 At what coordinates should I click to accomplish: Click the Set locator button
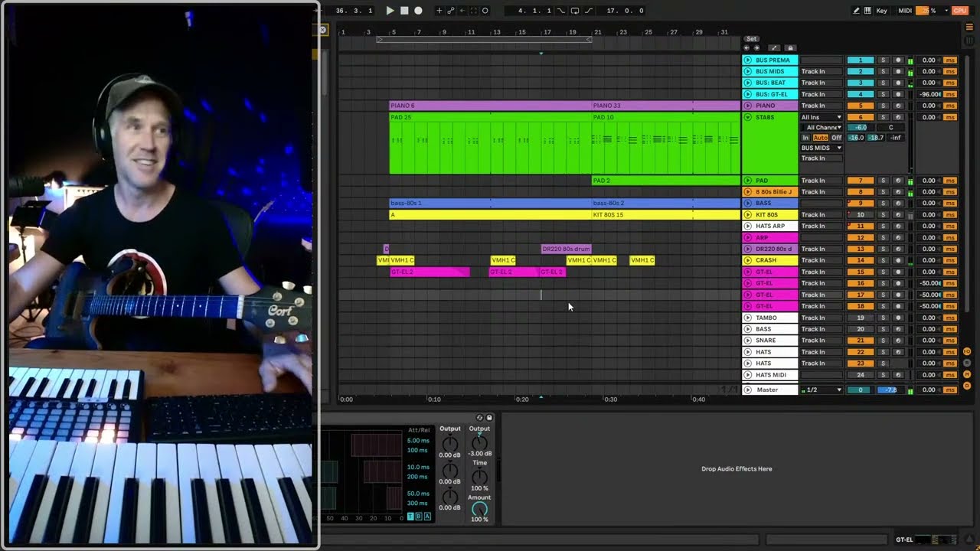[x=752, y=39]
